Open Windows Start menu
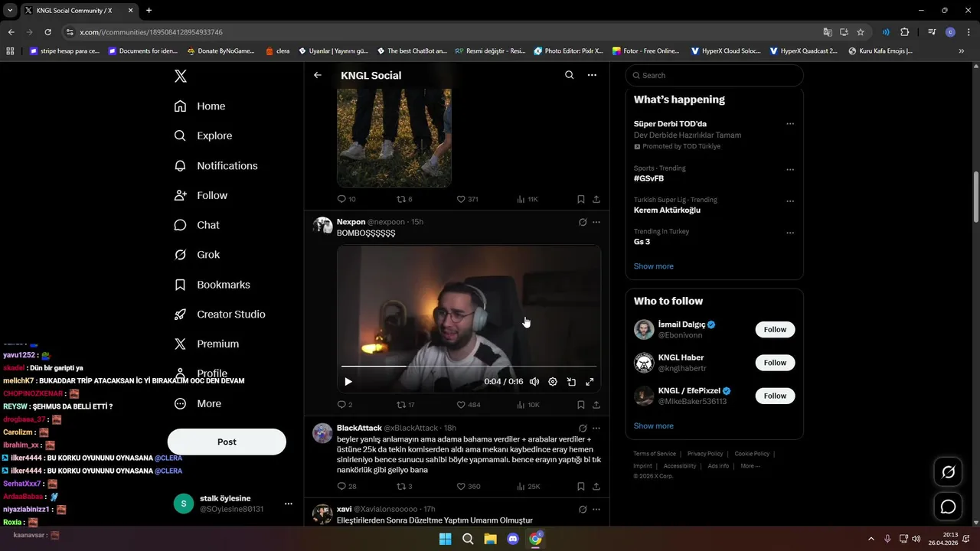This screenshot has height=551, width=980. (x=445, y=539)
